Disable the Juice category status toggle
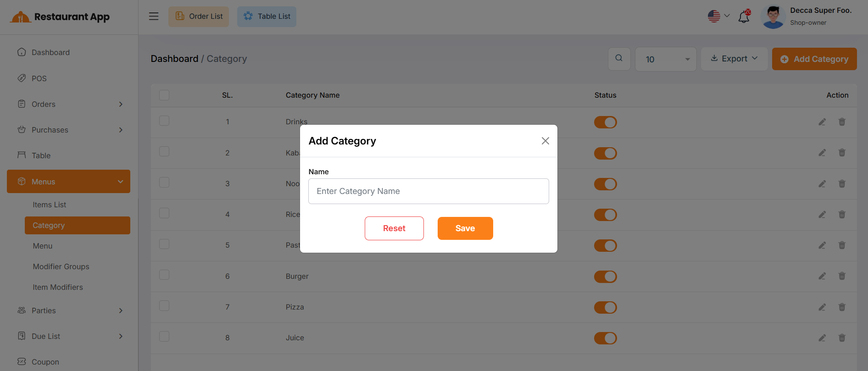This screenshot has height=371, width=868. pos(605,338)
